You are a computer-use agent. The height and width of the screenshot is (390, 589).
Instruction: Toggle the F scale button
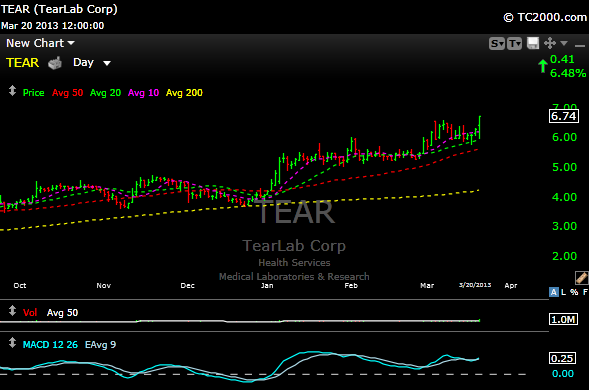[585, 292]
